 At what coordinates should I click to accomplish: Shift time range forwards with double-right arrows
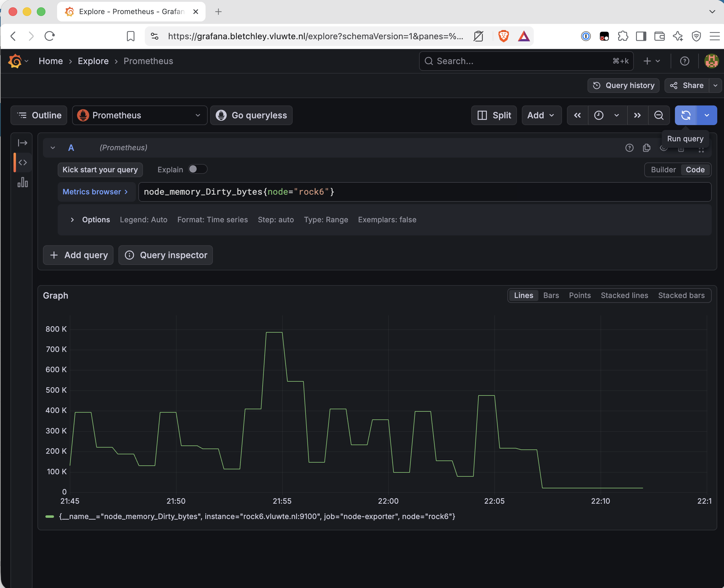(x=637, y=115)
